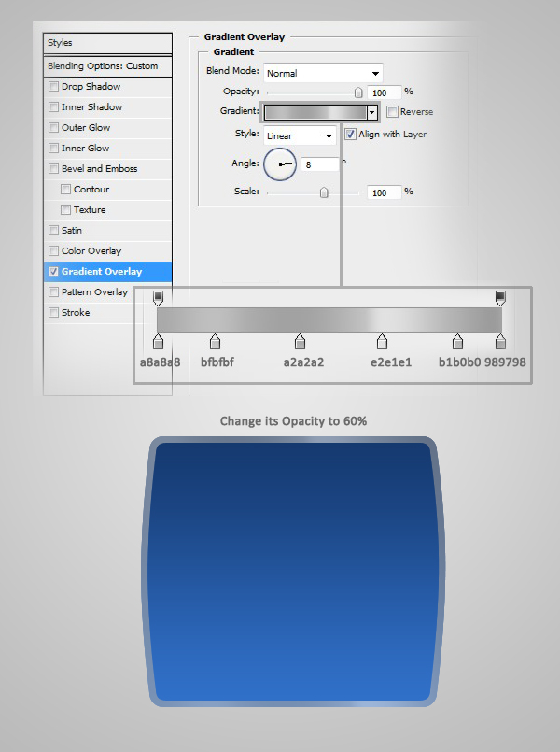Enable the Contour checkbox
The width and height of the screenshot is (560, 752).
65,190
